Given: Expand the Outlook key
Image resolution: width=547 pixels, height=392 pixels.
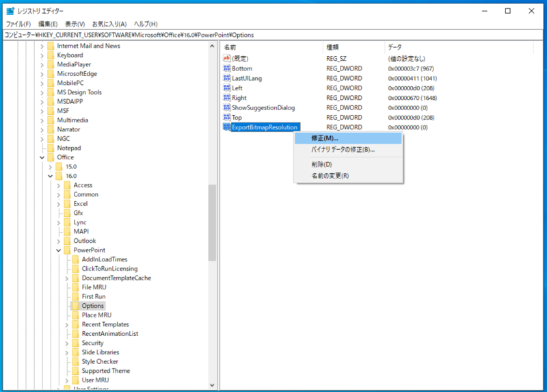Looking at the screenshot, I should [x=59, y=241].
